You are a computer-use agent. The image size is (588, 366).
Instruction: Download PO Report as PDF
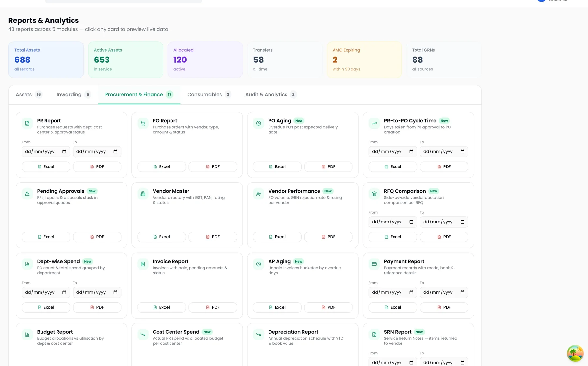click(x=213, y=167)
